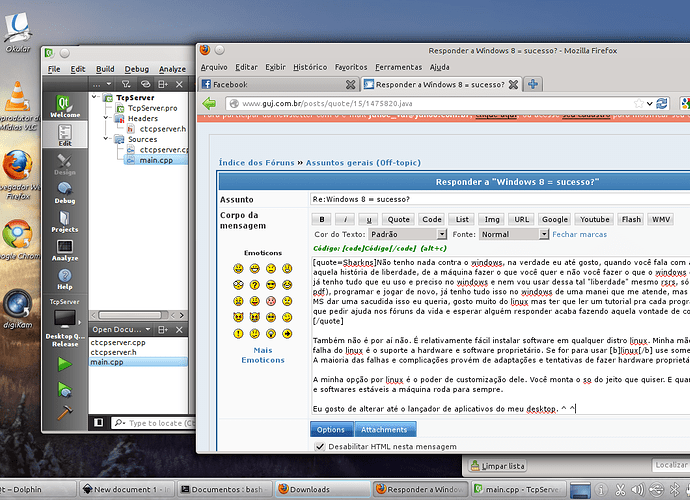Split the Open Documents pane
Image resolution: width=690 pixels, height=500 pixels.
(x=163, y=330)
